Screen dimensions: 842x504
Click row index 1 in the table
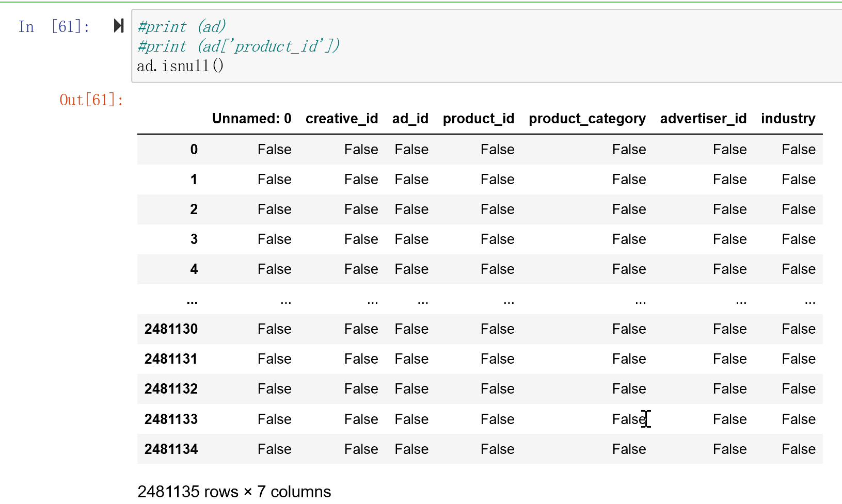click(194, 180)
